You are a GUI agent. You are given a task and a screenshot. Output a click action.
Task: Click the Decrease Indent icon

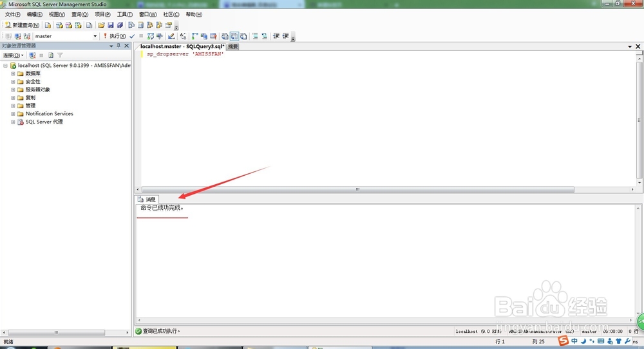[x=276, y=36]
